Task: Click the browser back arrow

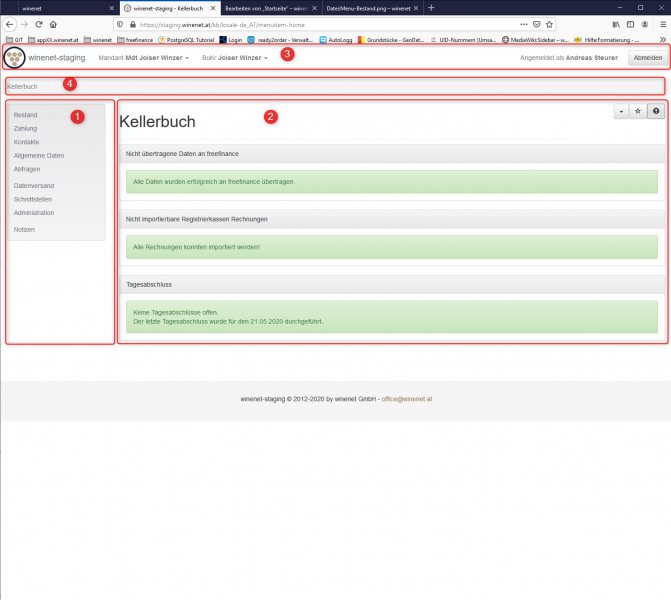Action: (10, 24)
